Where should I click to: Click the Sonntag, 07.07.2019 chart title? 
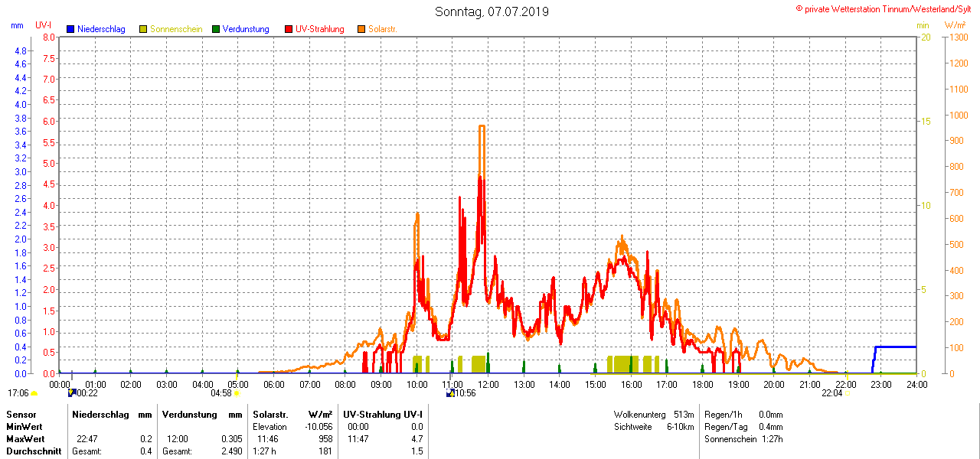click(492, 11)
